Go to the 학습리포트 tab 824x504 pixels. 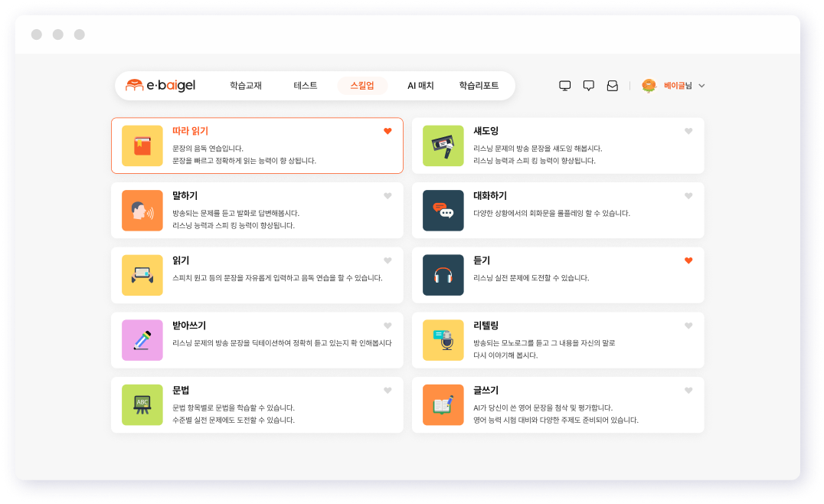pyautogui.click(x=479, y=86)
